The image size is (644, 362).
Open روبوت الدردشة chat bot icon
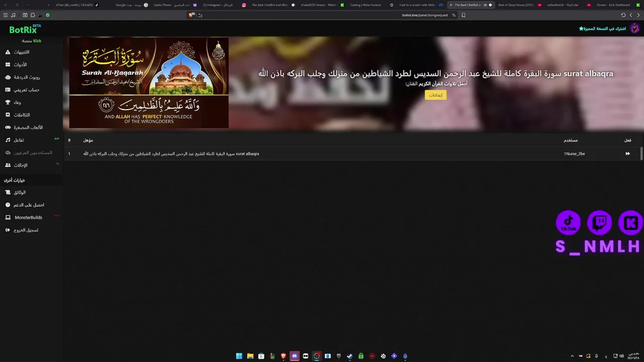coord(8,77)
